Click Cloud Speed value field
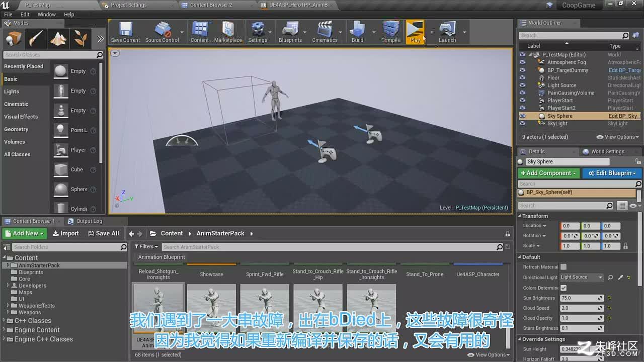The height and width of the screenshot is (362, 644). (x=582, y=308)
